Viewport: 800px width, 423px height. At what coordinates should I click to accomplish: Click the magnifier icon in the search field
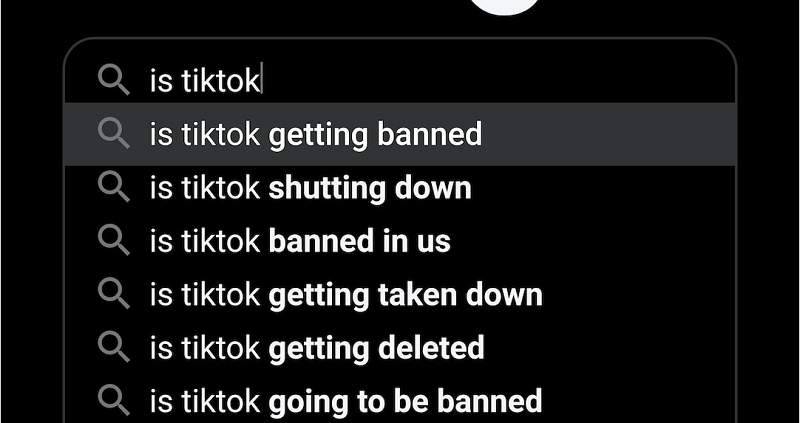pos(114,80)
